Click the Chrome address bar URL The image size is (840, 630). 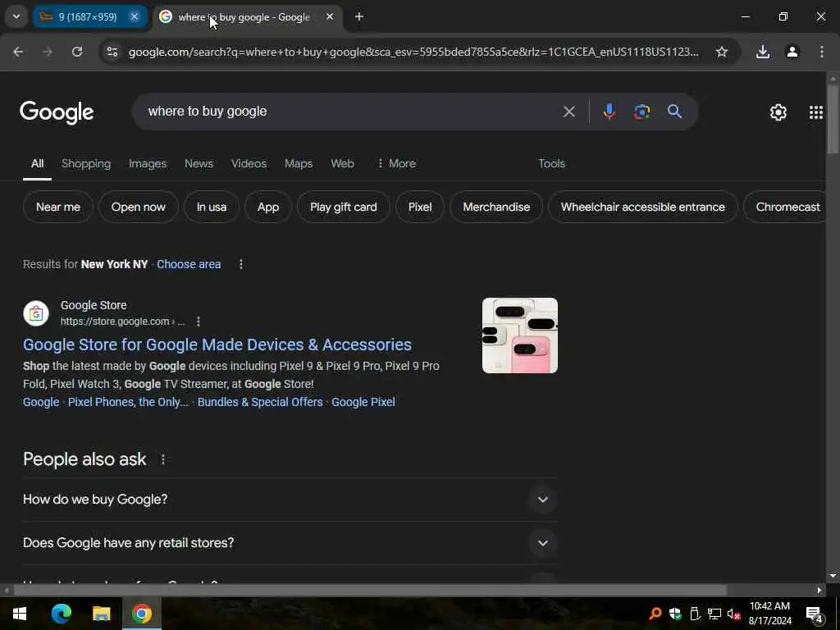coord(413,52)
